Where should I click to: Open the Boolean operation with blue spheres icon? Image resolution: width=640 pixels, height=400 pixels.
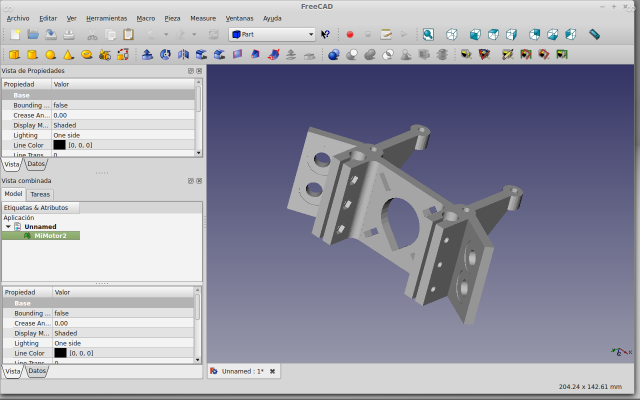pos(334,55)
